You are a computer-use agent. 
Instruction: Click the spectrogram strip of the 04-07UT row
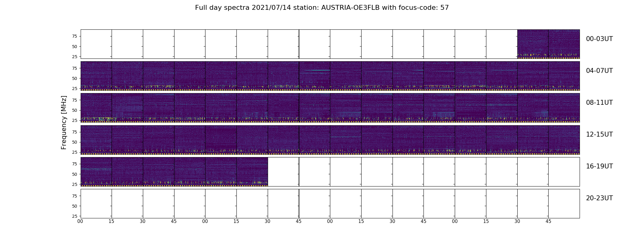(330, 76)
